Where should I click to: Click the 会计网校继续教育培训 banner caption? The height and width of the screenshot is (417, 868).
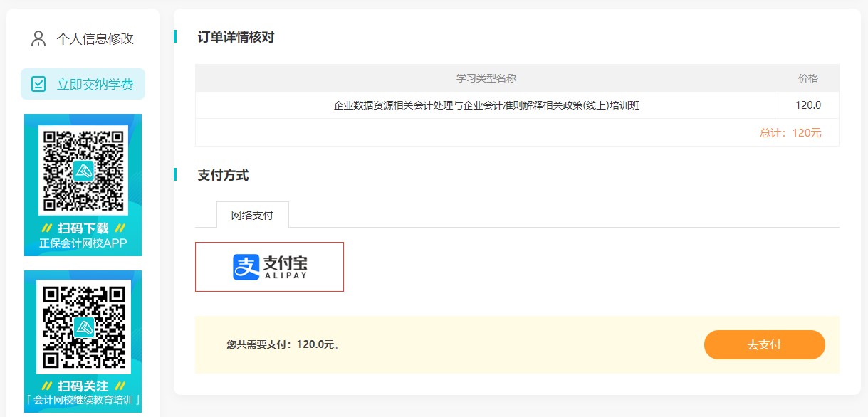tap(83, 400)
